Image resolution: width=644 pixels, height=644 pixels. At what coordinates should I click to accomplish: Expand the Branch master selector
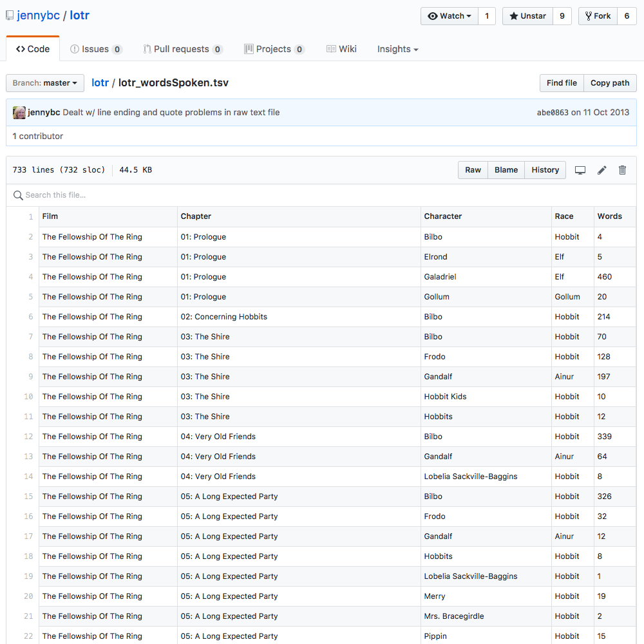pyautogui.click(x=45, y=83)
